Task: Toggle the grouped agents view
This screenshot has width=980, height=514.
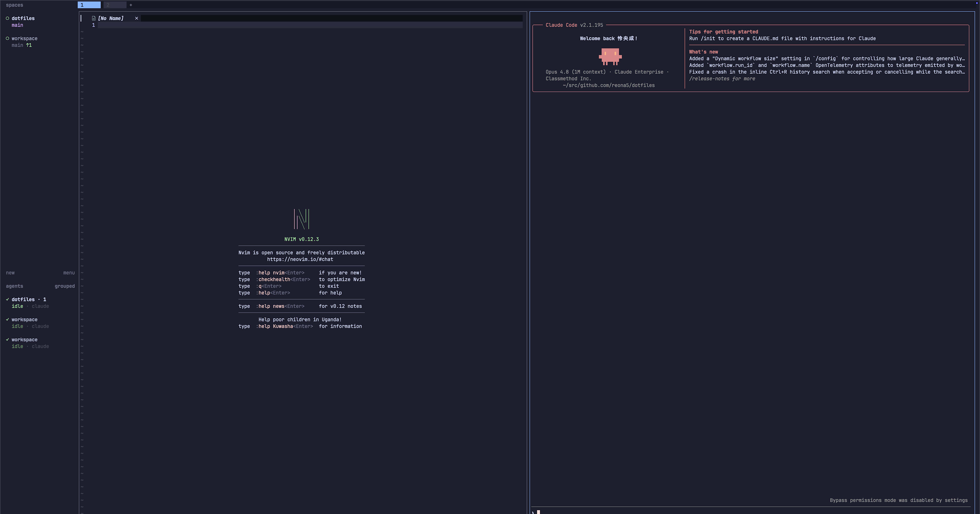Action: [65, 286]
